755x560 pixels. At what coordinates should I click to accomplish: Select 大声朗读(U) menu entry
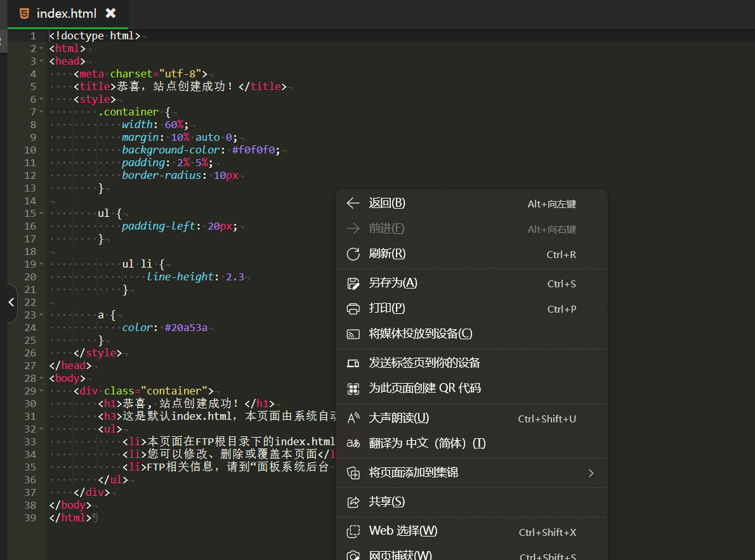(471, 419)
